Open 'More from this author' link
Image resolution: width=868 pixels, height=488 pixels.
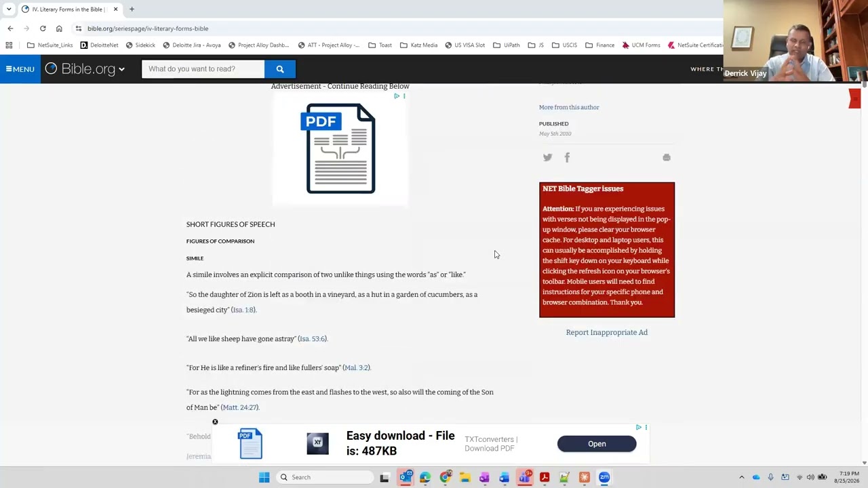[569, 107]
